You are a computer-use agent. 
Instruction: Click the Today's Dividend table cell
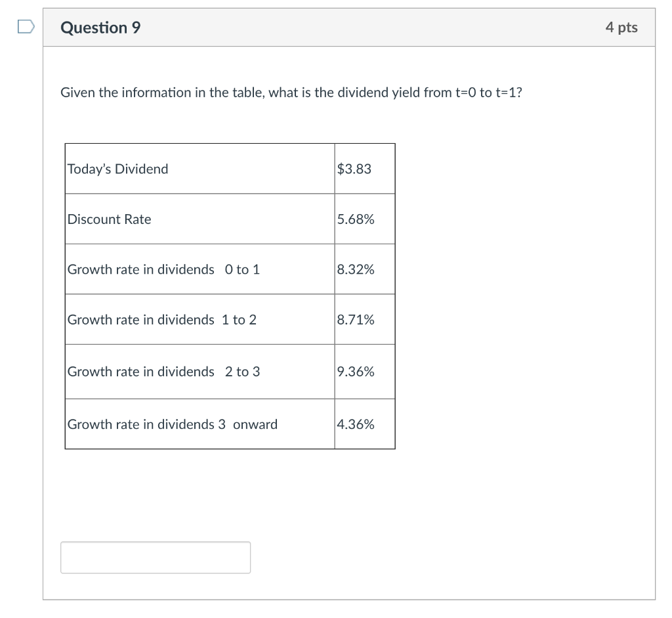[x=117, y=169]
